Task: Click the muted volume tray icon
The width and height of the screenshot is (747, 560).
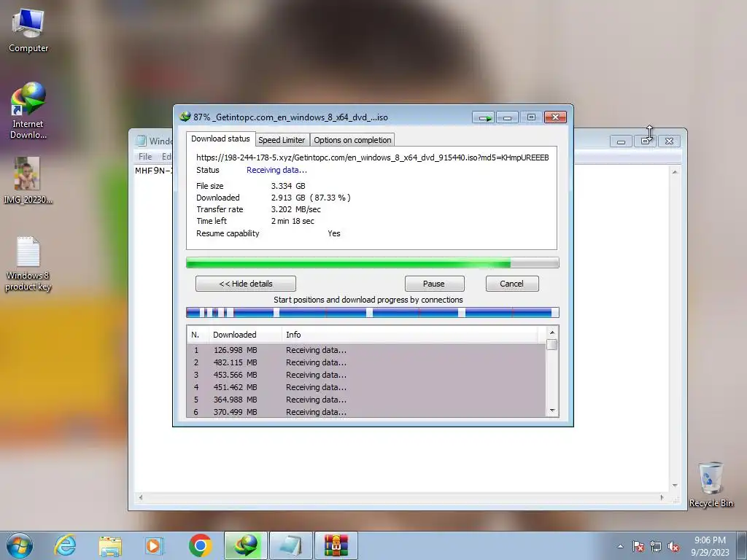Action: tap(673, 546)
